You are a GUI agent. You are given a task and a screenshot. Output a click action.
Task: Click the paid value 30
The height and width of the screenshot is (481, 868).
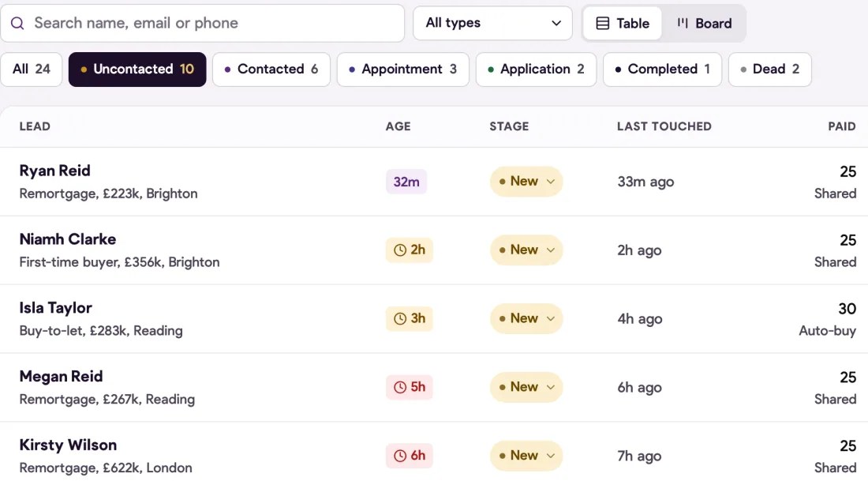(847, 309)
